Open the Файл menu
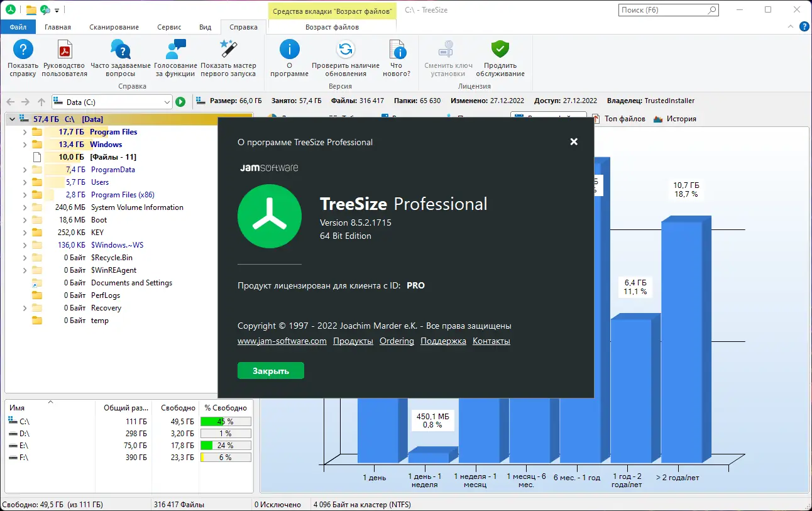 [x=18, y=27]
